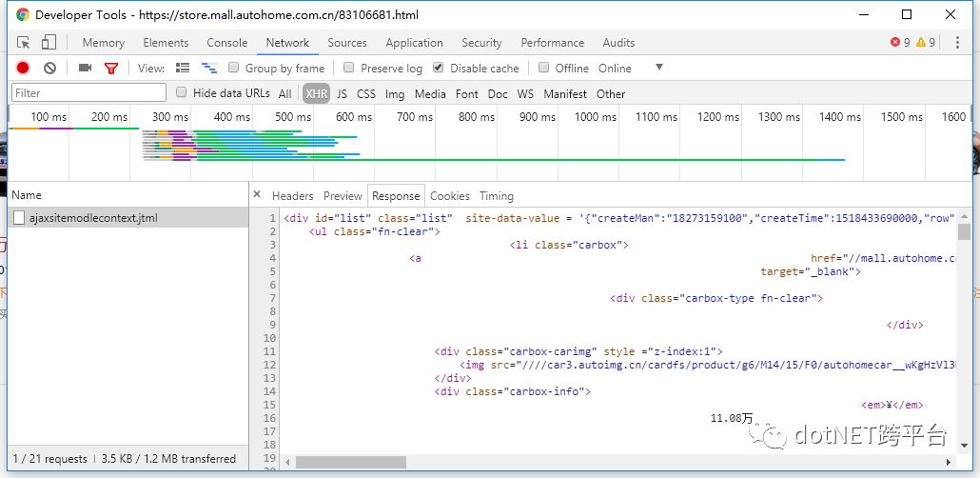This screenshot has width=980, height=478.
Task: Clear the network log
Action: click(x=50, y=69)
